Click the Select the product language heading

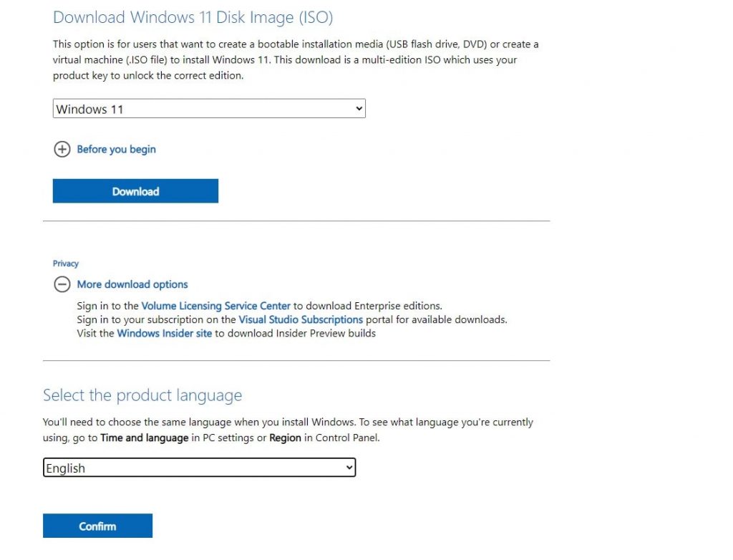click(142, 395)
